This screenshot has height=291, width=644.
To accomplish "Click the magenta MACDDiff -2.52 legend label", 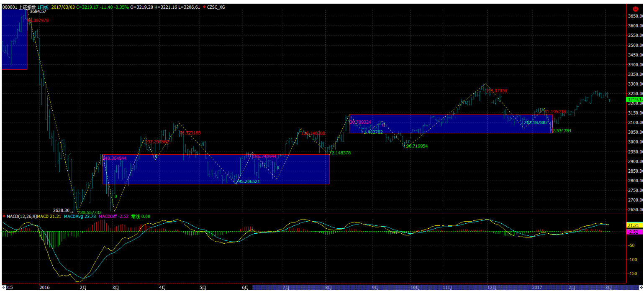I will coord(113,216).
